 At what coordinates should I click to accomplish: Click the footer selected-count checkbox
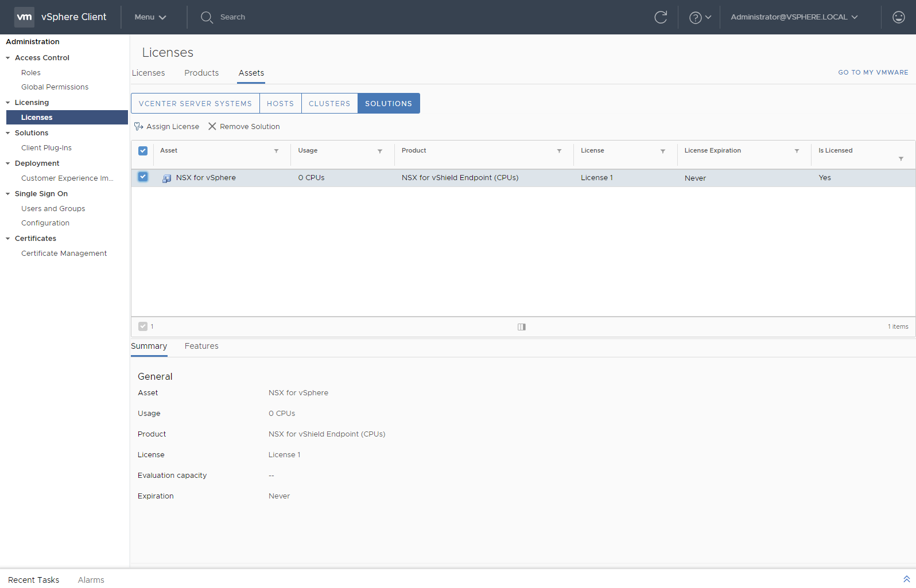[x=143, y=326]
